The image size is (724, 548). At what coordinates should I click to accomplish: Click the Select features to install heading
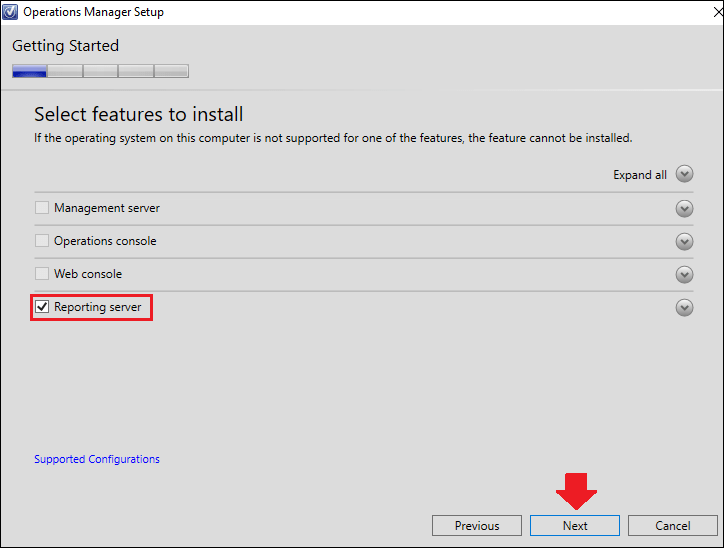point(139,114)
